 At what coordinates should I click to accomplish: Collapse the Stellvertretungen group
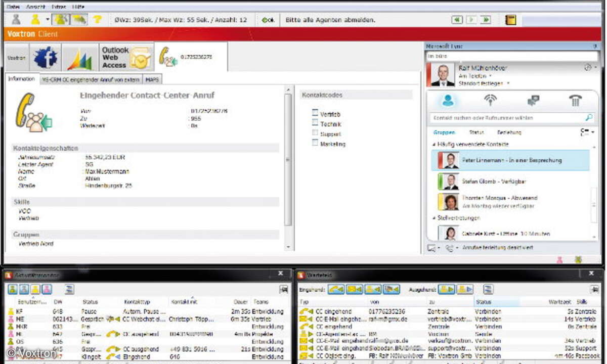(433, 218)
